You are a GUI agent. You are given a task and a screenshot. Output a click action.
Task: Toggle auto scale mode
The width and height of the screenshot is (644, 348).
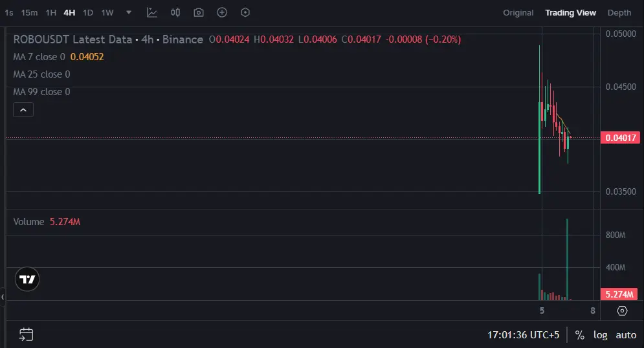tap(626, 335)
